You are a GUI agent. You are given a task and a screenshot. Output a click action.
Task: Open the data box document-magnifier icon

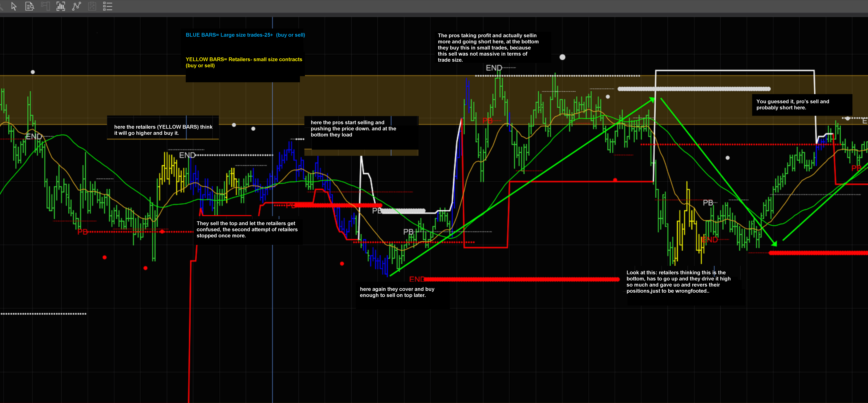(30, 6)
